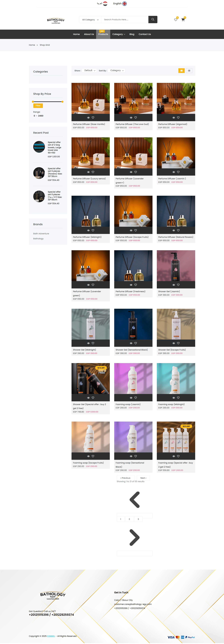224x644 pixels.
Task: Open the shopping cart icon
Action: (183, 20)
